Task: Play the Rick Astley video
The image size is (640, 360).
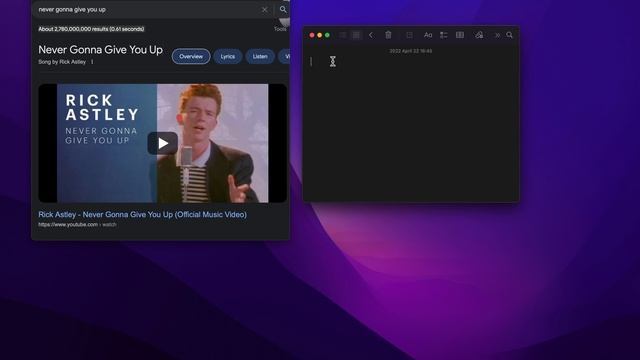Action: 162,143
